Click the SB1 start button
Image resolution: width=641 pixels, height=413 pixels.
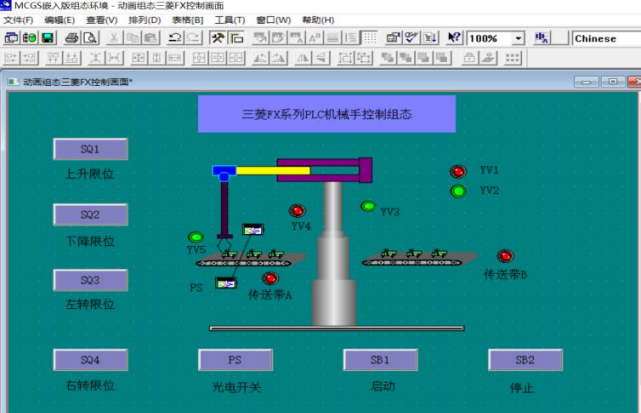pyautogui.click(x=380, y=360)
